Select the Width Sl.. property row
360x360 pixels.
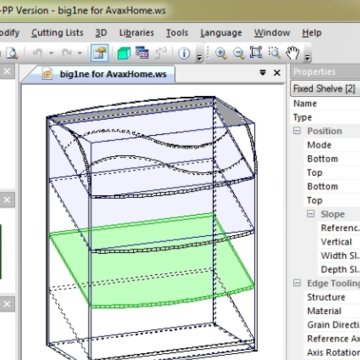point(339,256)
